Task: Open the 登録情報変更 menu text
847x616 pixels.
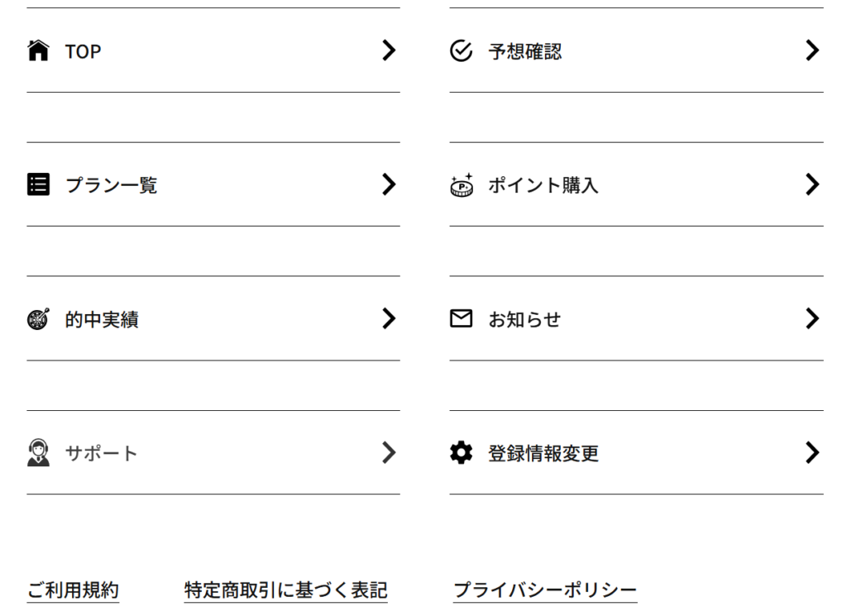Action: pos(543,453)
